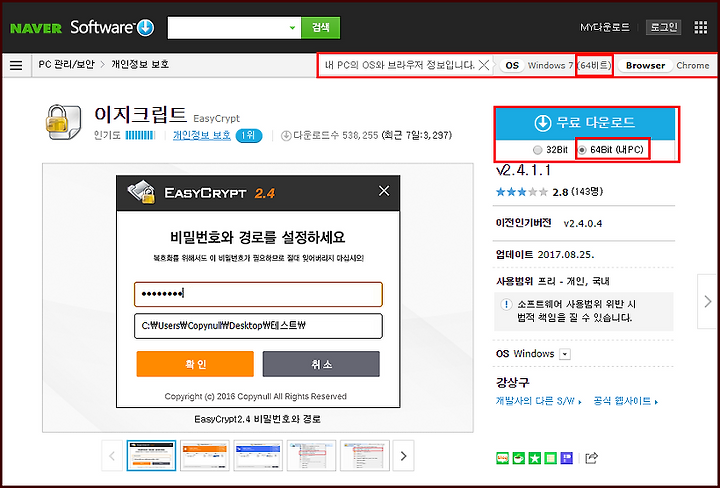The height and width of the screenshot is (488, 720).
Task: Click the blue share icon
Action: click(567, 458)
